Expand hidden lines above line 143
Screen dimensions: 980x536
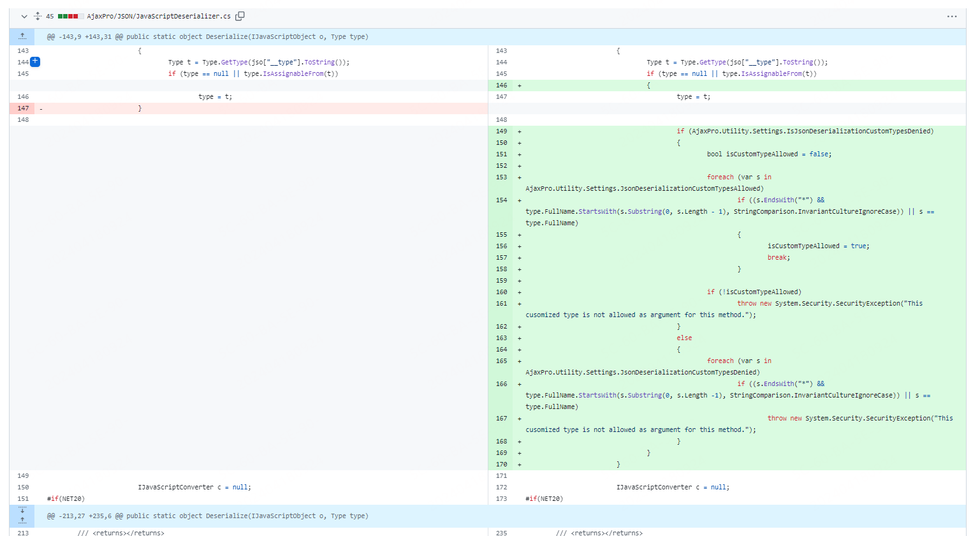(x=22, y=37)
